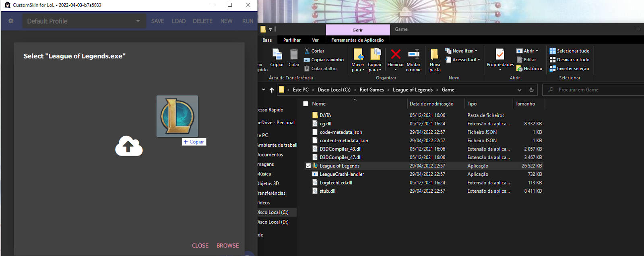
Task: Click the Propriedades icon
Action: pyautogui.click(x=500, y=54)
